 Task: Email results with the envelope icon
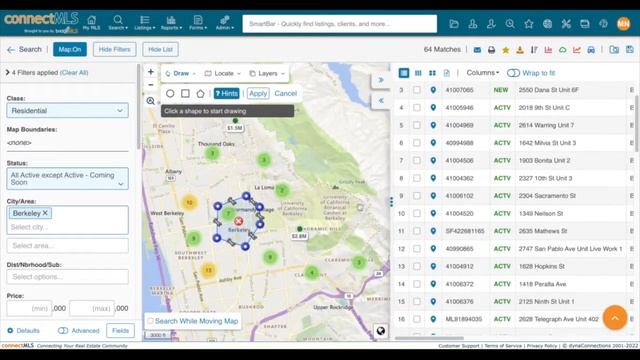[477, 50]
